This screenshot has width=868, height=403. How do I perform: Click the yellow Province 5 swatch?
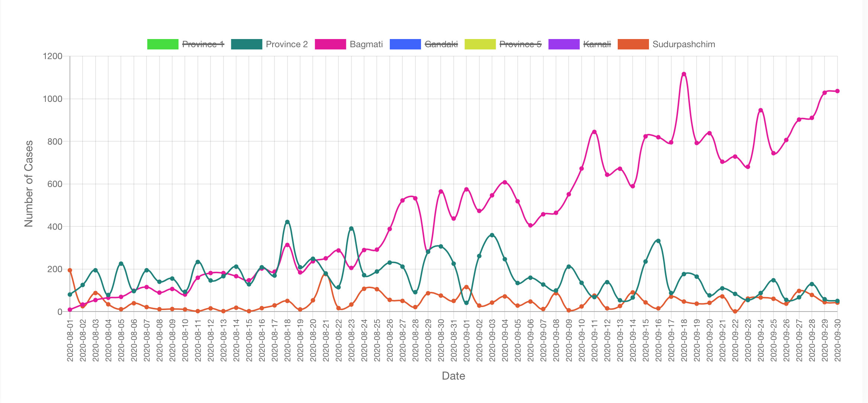click(480, 44)
